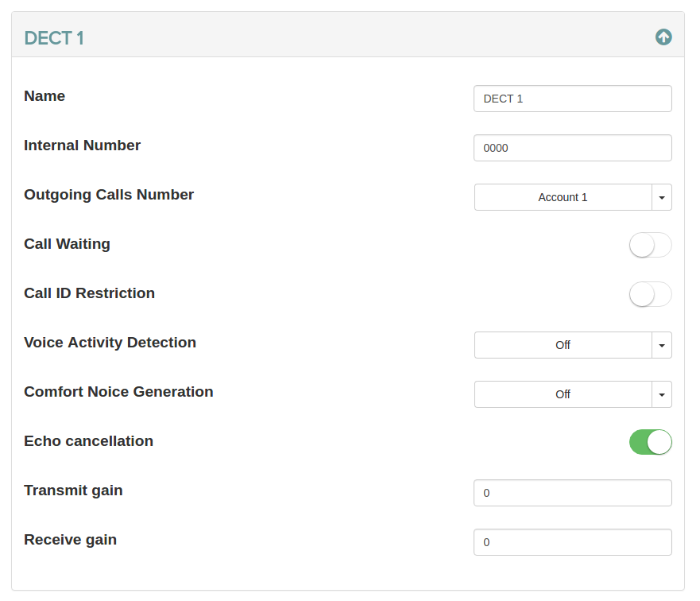Click the Transmit gain label
This screenshot has width=700, height=601.
[x=73, y=490]
